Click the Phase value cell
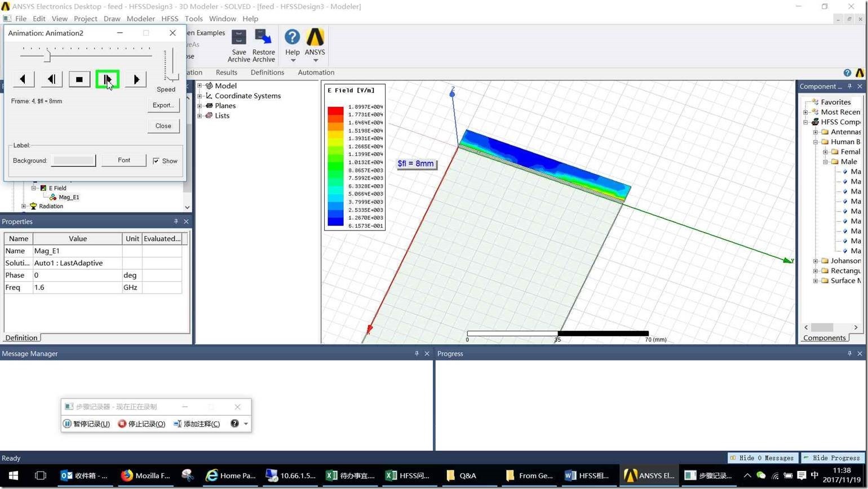This screenshot has width=868, height=489. [77, 275]
